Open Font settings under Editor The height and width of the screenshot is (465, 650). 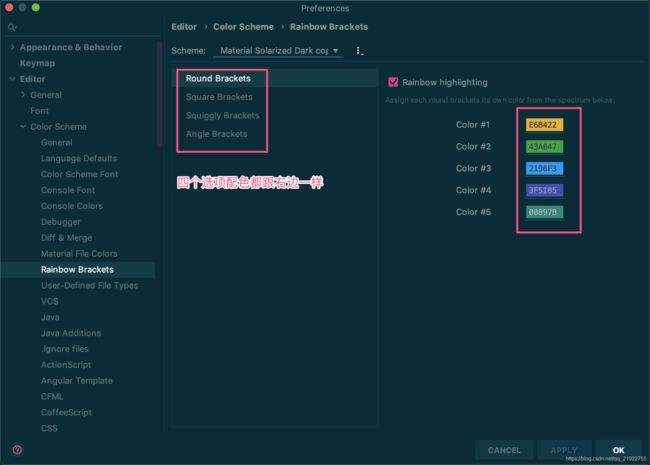pyautogui.click(x=39, y=111)
